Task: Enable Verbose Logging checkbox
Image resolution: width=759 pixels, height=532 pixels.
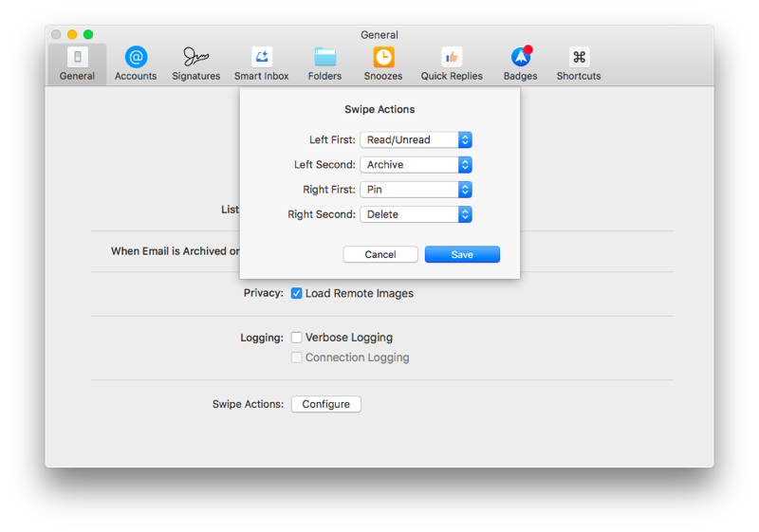Action: (296, 337)
